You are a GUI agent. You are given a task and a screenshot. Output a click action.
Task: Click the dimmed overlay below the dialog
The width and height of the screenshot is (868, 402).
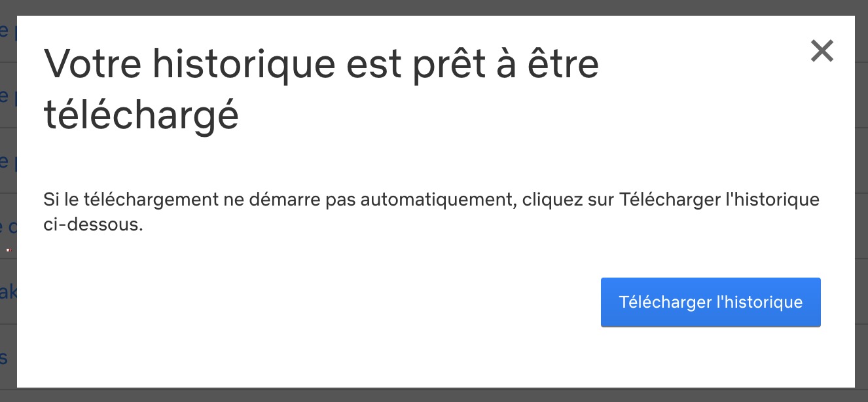pyautogui.click(x=432, y=395)
